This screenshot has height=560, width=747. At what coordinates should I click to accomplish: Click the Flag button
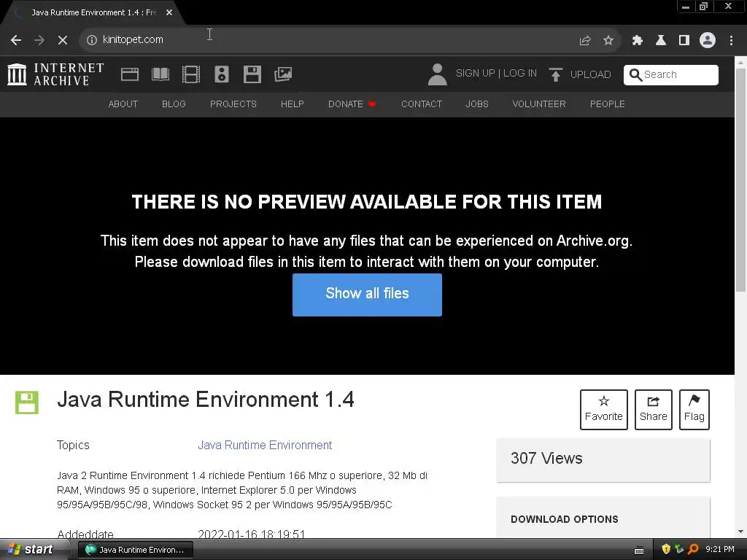click(694, 410)
